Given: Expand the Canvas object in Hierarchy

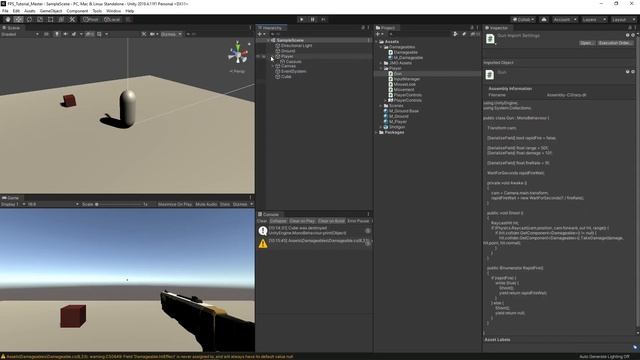Looking at the screenshot, I should (x=273, y=66).
